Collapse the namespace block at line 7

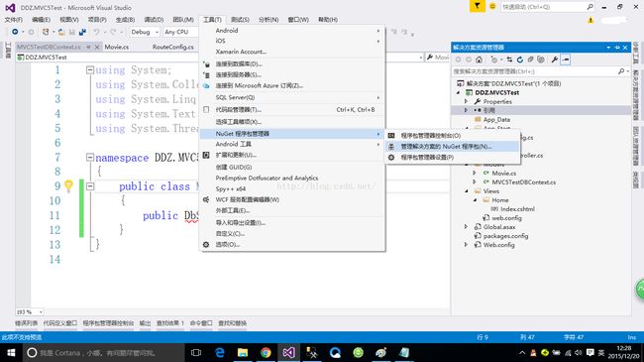[x=90, y=157]
